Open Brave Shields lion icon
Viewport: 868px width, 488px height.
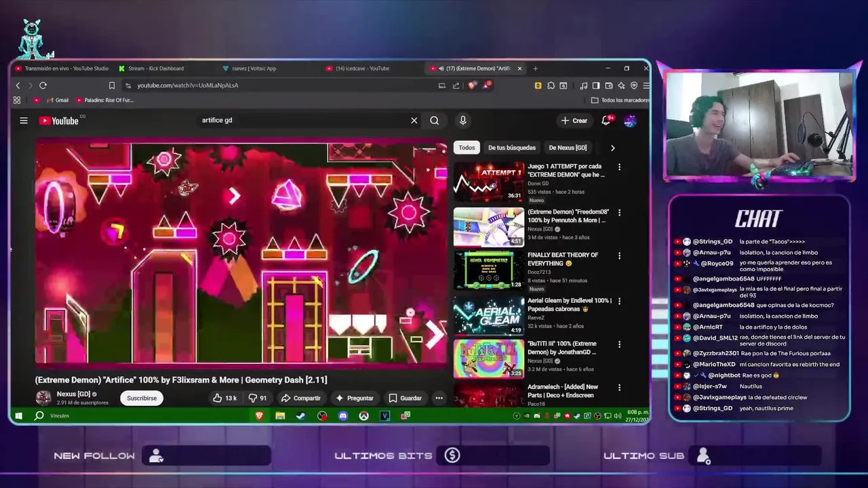pos(471,85)
